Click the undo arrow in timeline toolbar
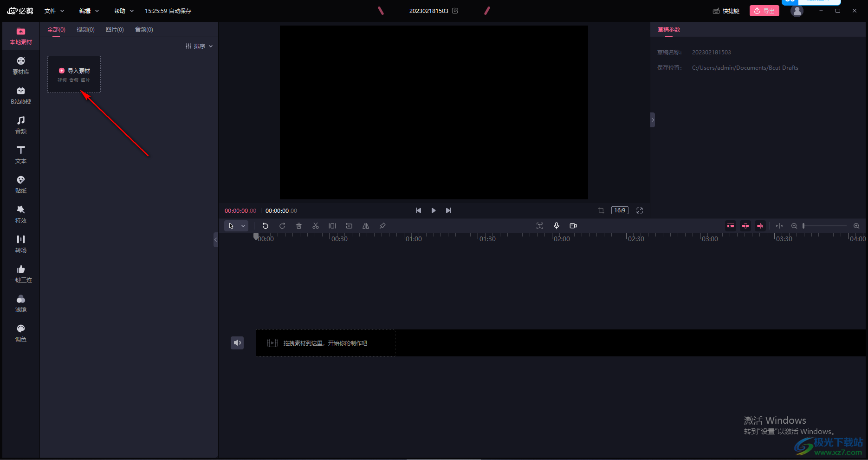 coord(266,226)
